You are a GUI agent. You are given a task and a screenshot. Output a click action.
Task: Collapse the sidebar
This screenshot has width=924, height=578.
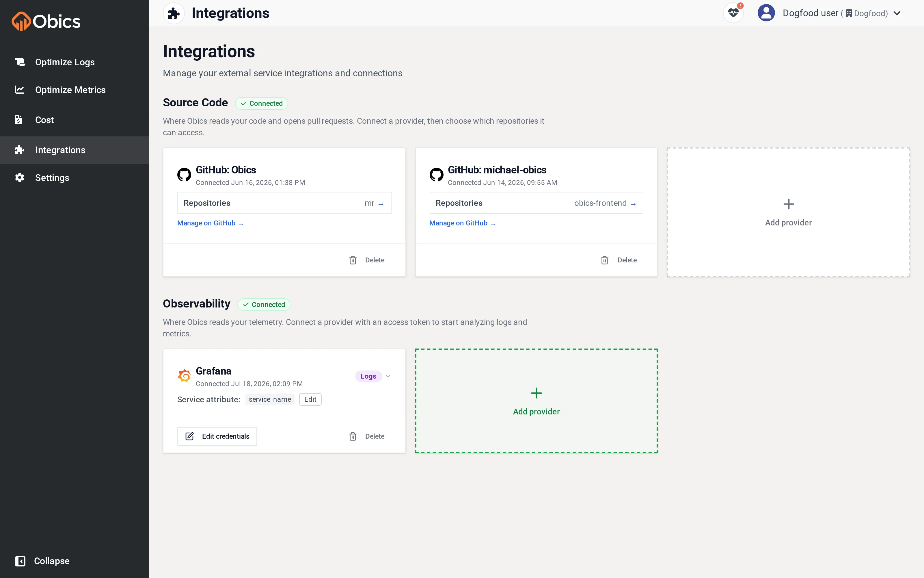click(42, 561)
